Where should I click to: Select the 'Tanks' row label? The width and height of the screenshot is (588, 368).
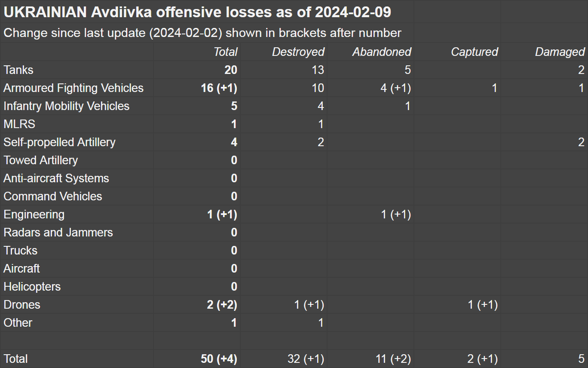click(x=18, y=70)
